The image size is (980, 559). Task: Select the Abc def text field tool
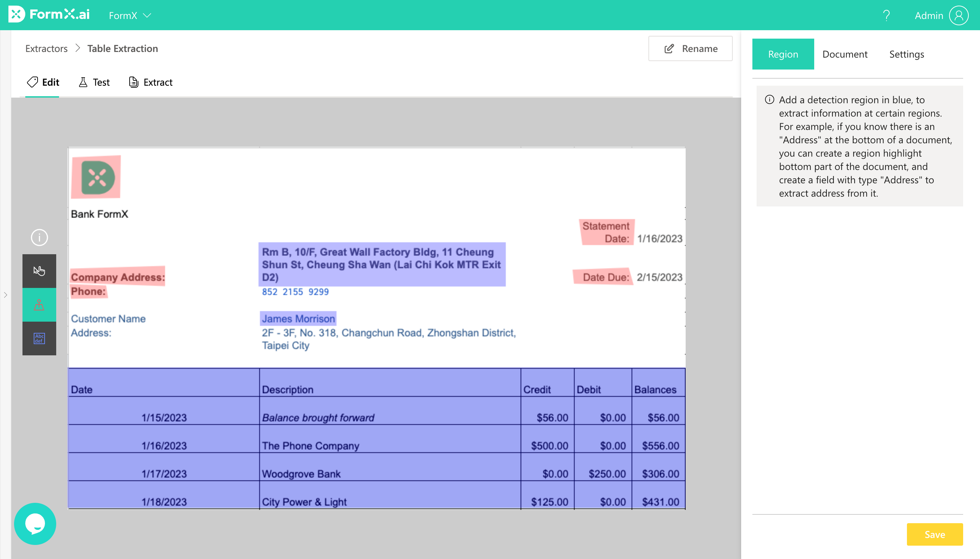point(39,338)
